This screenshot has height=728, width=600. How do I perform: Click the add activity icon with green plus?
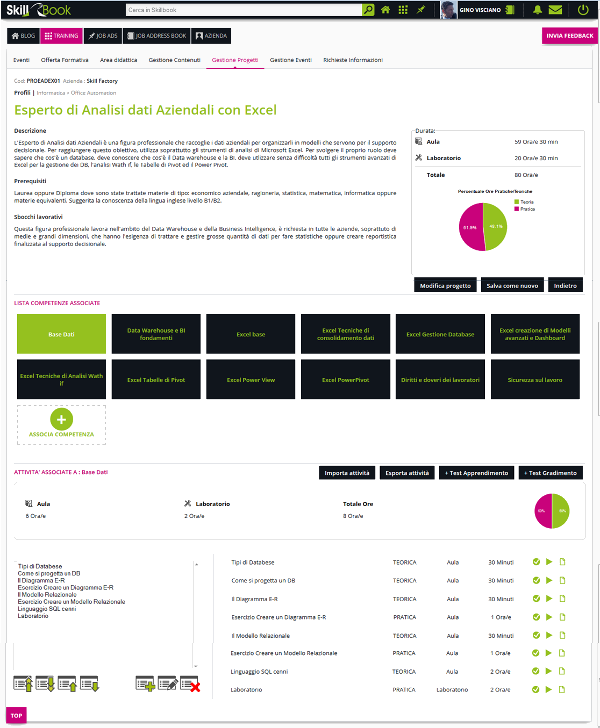coord(145,684)
